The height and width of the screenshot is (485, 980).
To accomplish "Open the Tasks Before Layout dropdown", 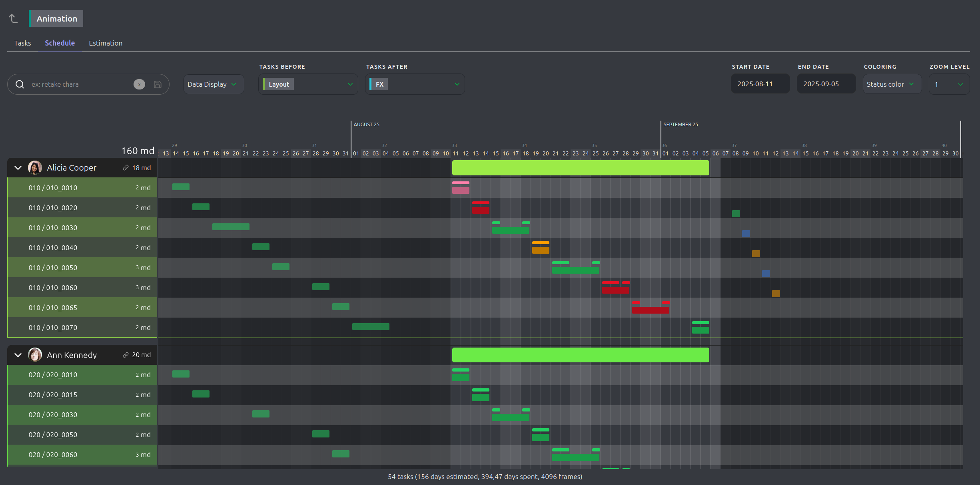I will [x=308, y=84].
